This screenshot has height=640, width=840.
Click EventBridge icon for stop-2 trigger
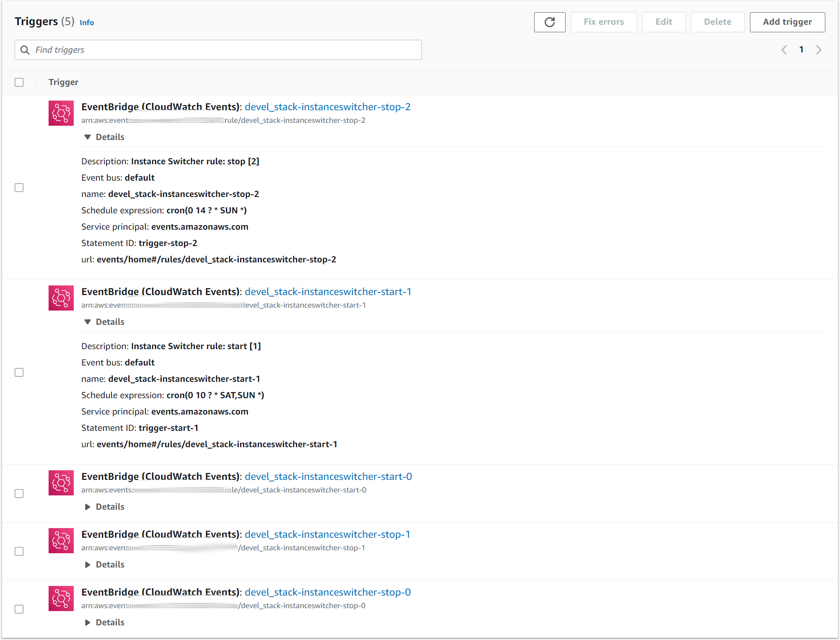[x=61, y=113]
